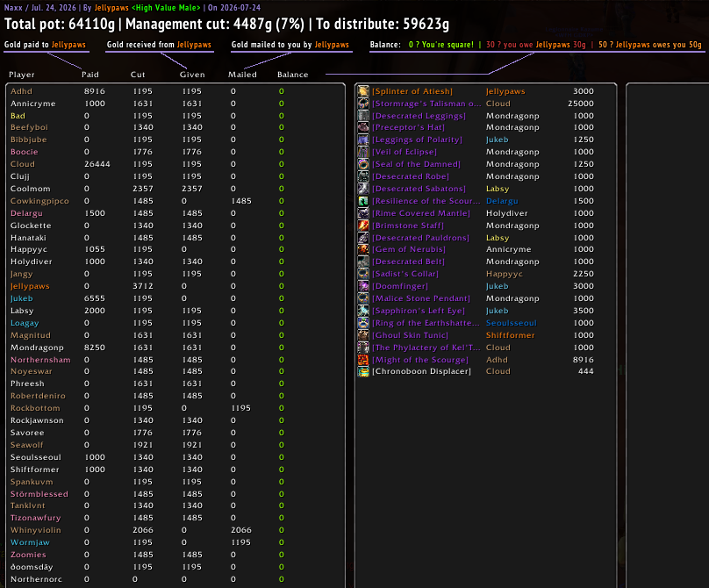This screenshot has width=709, height=588.
Task: Click the Resilience of the Scourge icon
Action: tap(363, 201)
